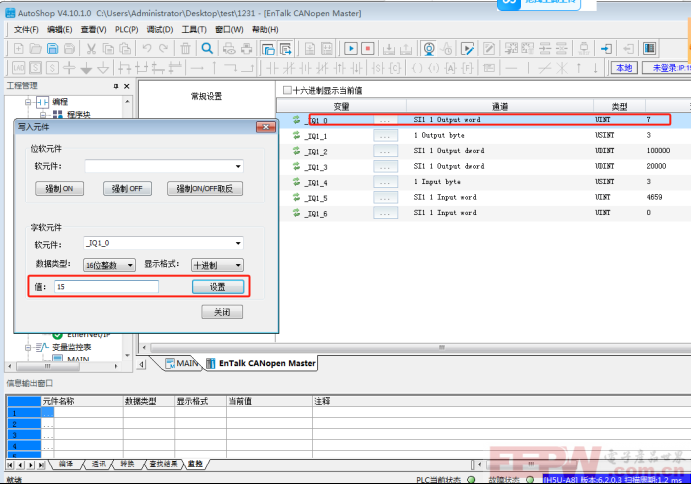691x484 pixels.
Task: Open Find with the magnifier icon
Action: point(207,48)
